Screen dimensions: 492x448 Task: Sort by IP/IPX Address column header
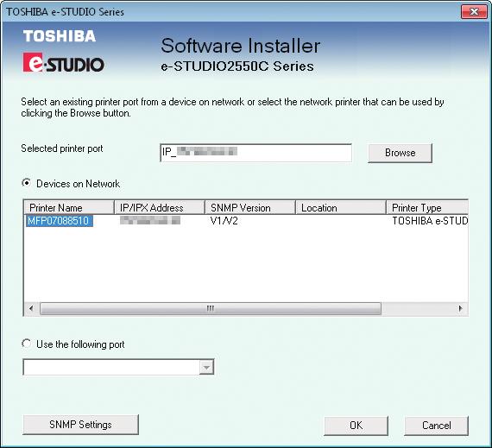tap(160, 208)
